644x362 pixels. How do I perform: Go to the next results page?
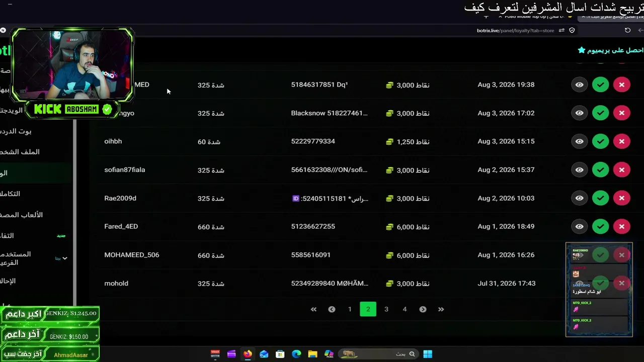click(423, 309)
